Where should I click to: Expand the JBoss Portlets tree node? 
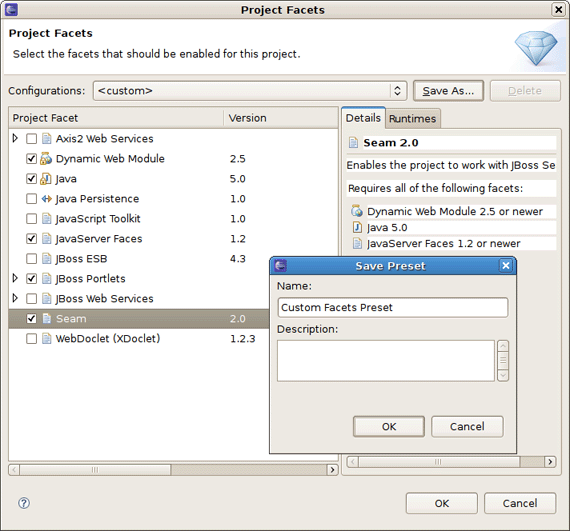coord(15,278)
